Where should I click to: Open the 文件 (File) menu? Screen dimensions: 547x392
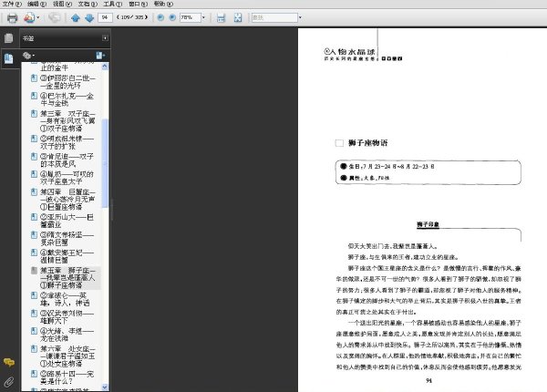[x=12, y=4]
